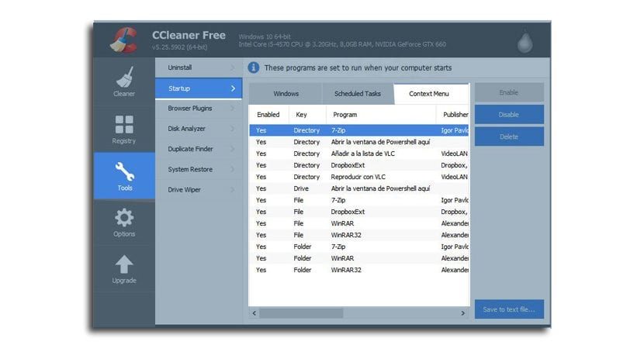Viewport: 644px width, 349px height.
Task: Click the left scroll arrow
Action: click(254, 313)
